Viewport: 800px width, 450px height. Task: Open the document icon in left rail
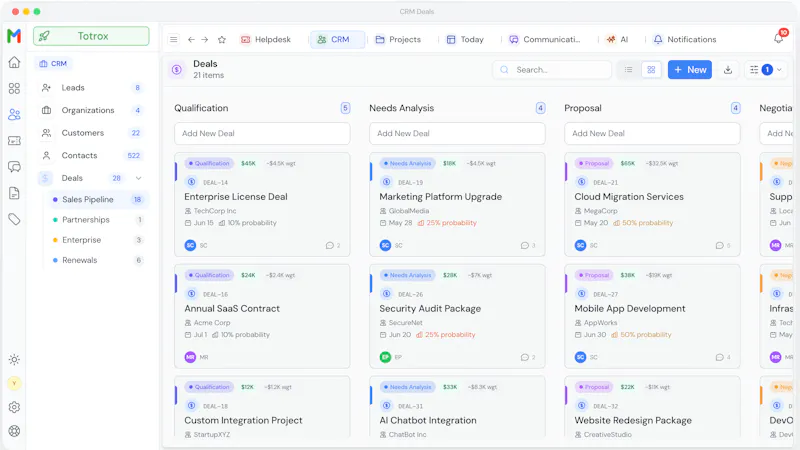(x=14, y=193)
